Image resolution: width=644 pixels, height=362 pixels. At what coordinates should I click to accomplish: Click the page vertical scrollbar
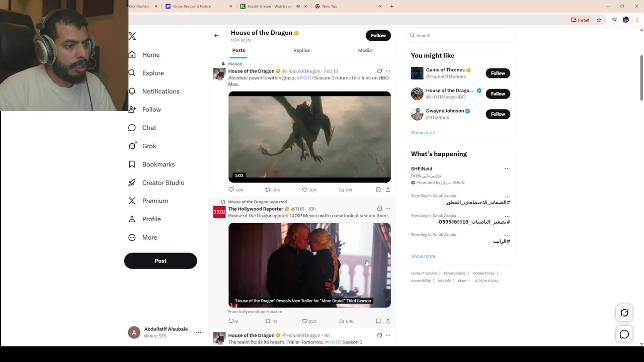click(x=641, y=78)
